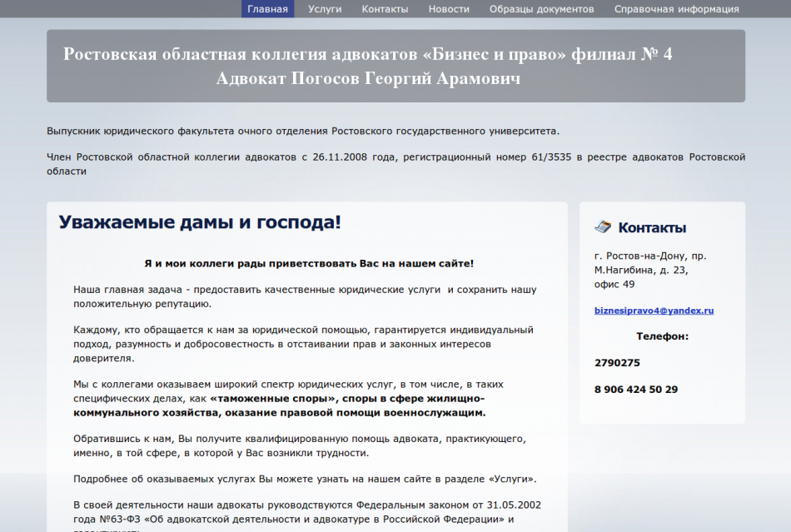Click the Контакты sidebar heading
The height and width of the screenshot is (532, 791).
pos(652,228)
